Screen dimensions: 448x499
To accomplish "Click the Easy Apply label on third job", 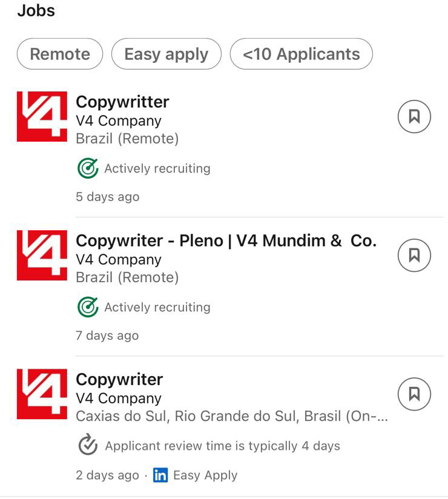I will (205, 475).
